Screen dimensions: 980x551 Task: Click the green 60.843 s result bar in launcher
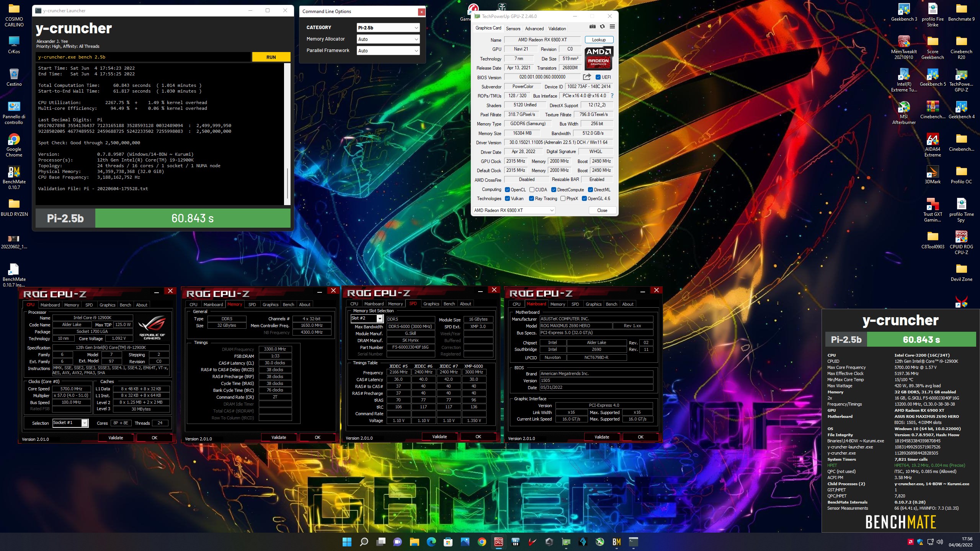click(193, 218)
